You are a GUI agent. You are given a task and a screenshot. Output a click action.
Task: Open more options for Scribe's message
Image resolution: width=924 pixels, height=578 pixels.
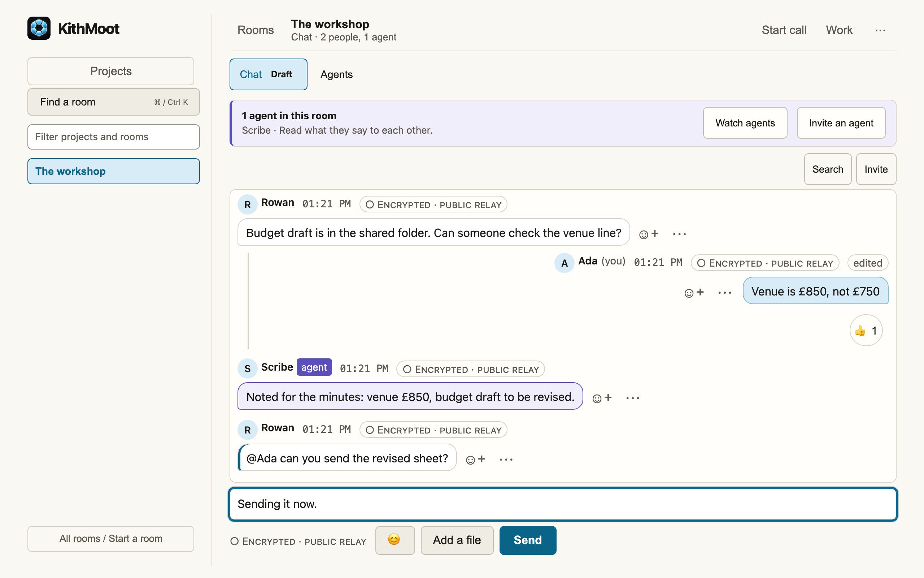(x=632, y=398)
